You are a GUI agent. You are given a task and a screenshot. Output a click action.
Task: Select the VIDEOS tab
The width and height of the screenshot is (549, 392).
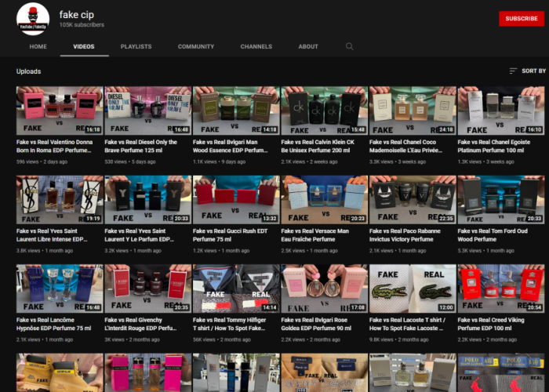click(84, 46)
